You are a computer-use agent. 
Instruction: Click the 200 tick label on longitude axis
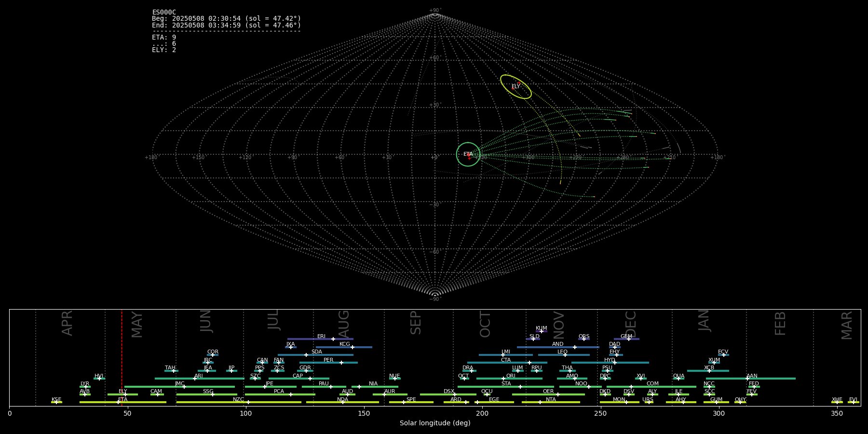(x=482, y=413)
